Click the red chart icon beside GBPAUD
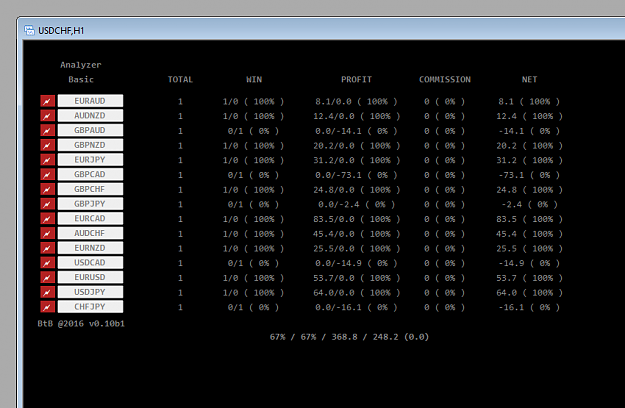 (x=47, y=130)
